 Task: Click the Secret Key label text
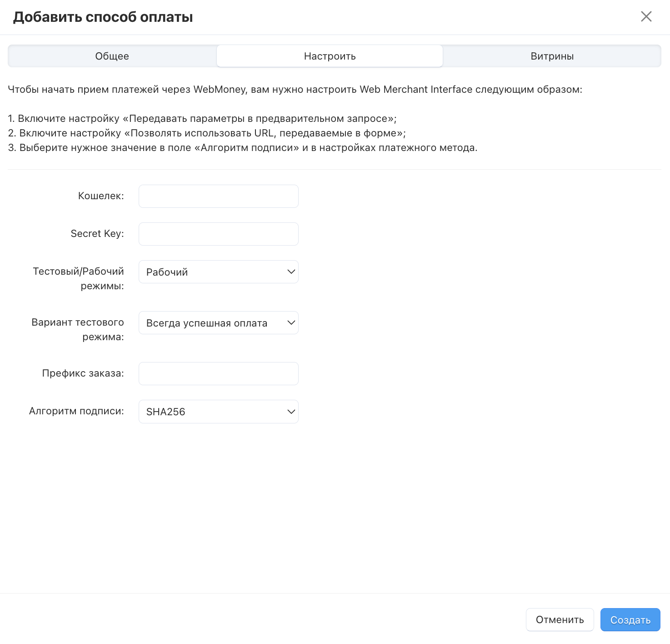97,234
